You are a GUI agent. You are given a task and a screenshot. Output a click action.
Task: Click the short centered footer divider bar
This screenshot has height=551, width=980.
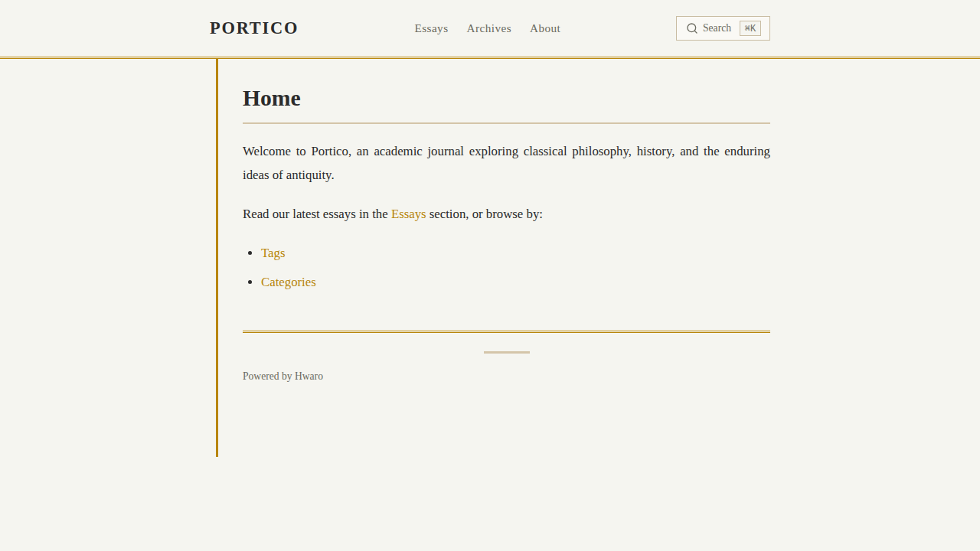point(507,352)
